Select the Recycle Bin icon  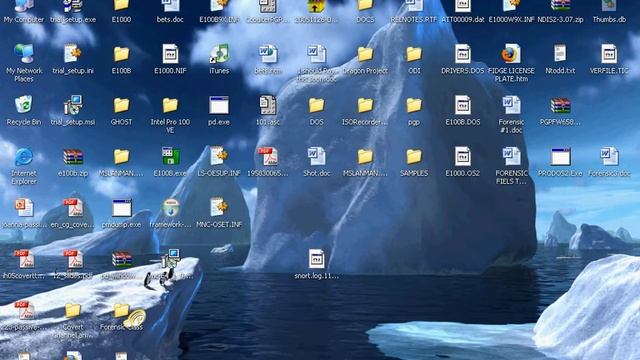24,105
